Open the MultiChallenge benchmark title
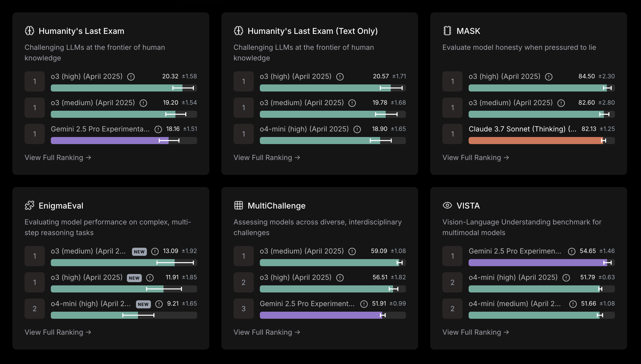Image resolution: width=641 pixels, height=364 pixels. 277,206
